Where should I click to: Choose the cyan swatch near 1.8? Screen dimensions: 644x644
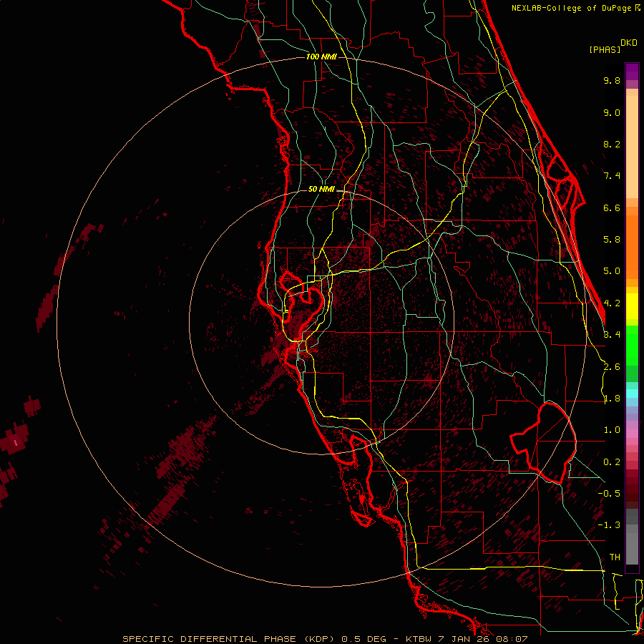tap(631, 393)
